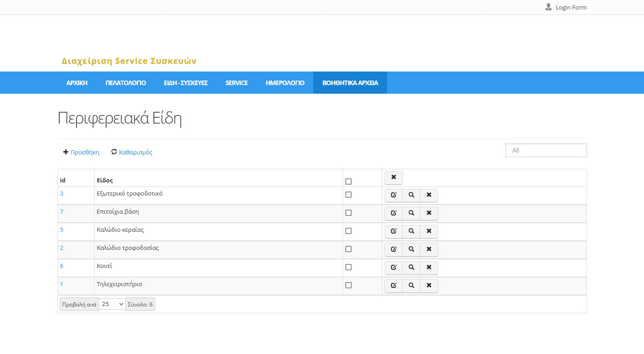Click the Προσθήκη add link
This screenshot has width=644, height=354.
(84, 152)
